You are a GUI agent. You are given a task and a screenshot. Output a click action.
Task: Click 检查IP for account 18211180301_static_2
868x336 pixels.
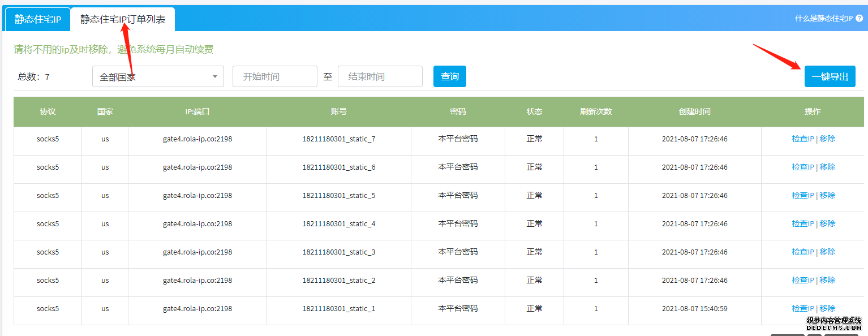(802, 279)
